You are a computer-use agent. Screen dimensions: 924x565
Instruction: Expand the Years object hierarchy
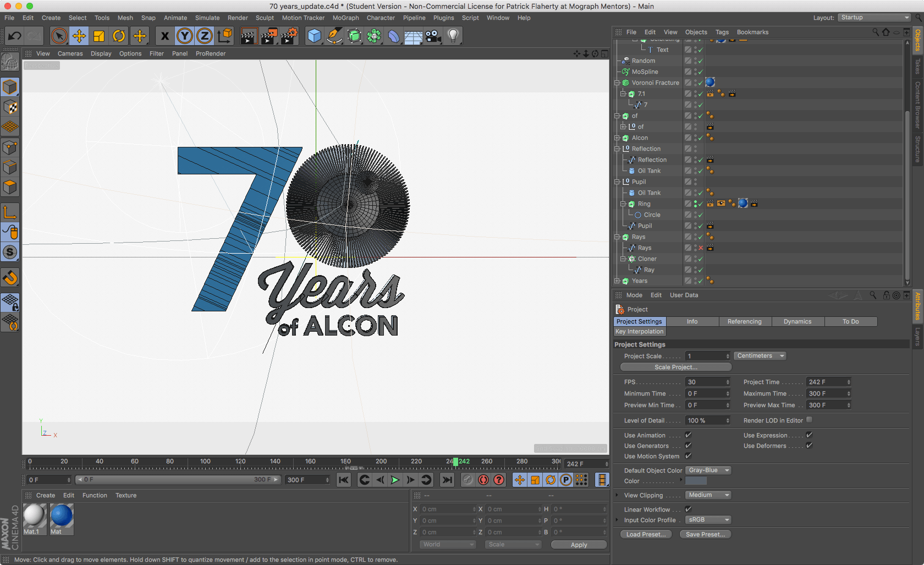(618, 281)
